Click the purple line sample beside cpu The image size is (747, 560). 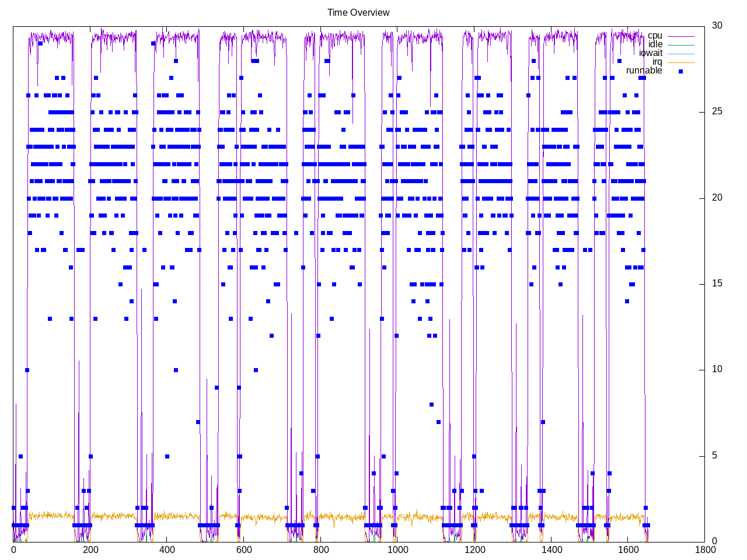(x=681, y=36)
